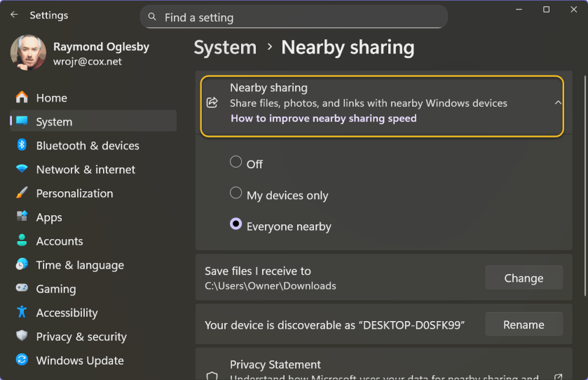This screenshot has width=588, height=380.
Task: Open the Privacy Statement external link
Action: pos(558,376)
